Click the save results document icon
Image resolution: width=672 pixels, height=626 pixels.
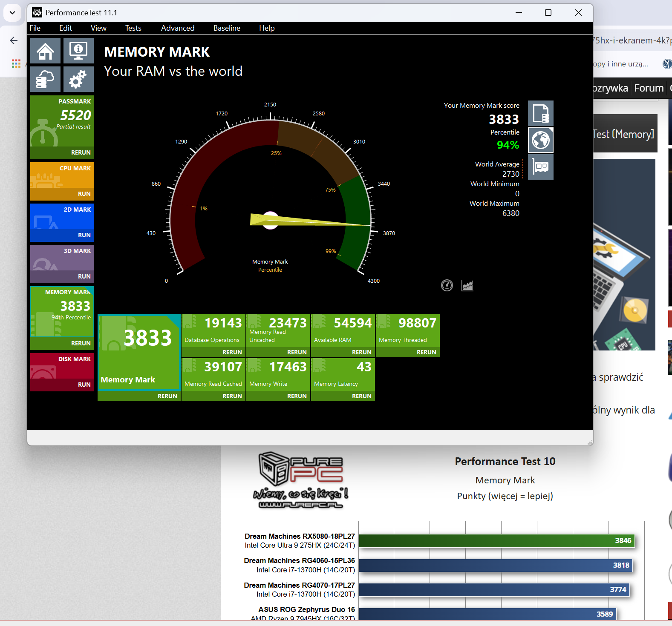click(x=540, y=114)
